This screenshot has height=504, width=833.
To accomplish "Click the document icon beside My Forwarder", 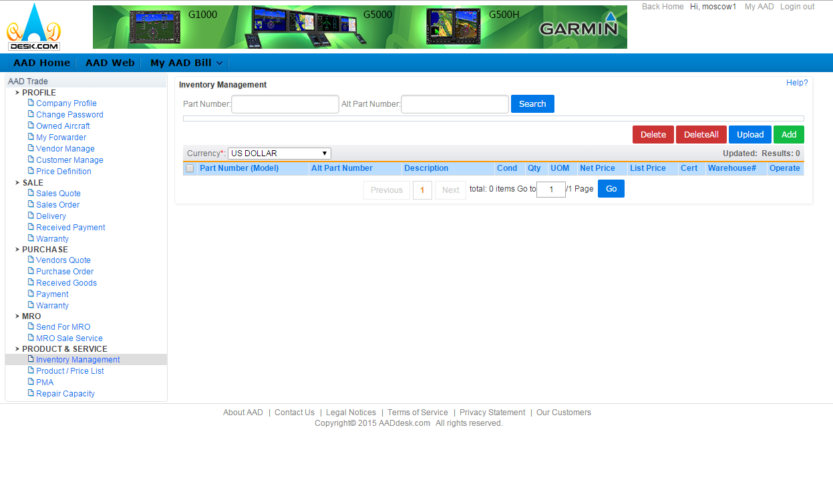I will (x=31, y=137).
